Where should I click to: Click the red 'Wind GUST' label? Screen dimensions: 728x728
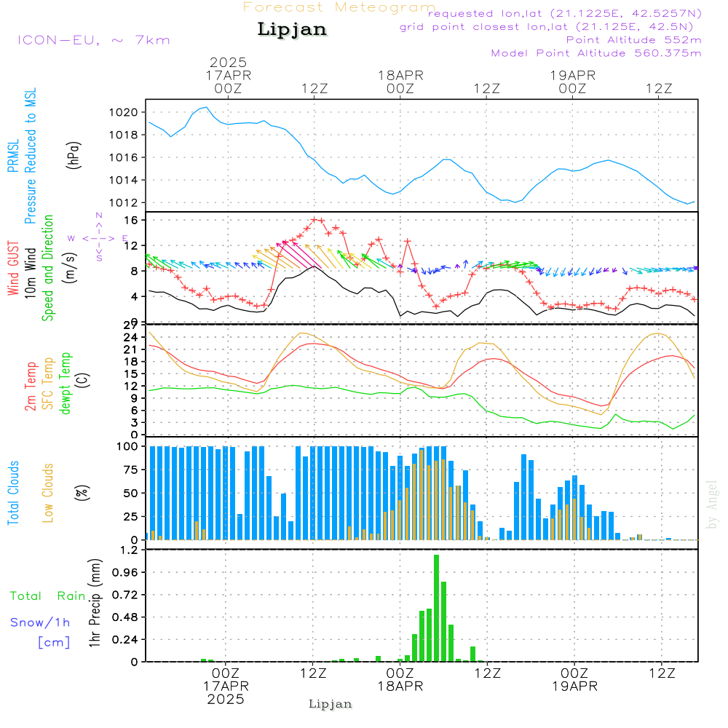coord(13,268)
